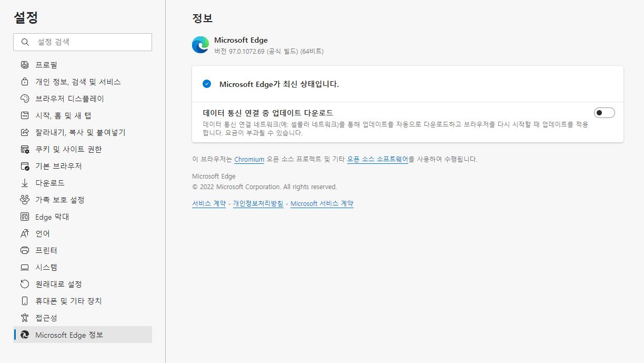Open 접근성 settings
The height and width of the screenshot is (363, 644).
coord(83,318)
